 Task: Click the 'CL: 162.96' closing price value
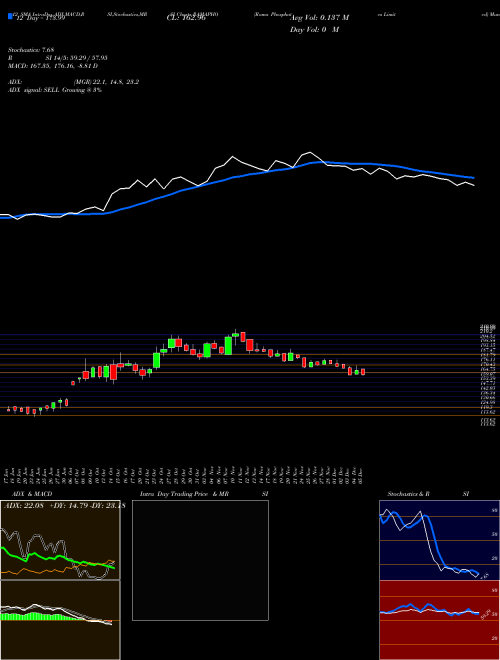(186, 18)
